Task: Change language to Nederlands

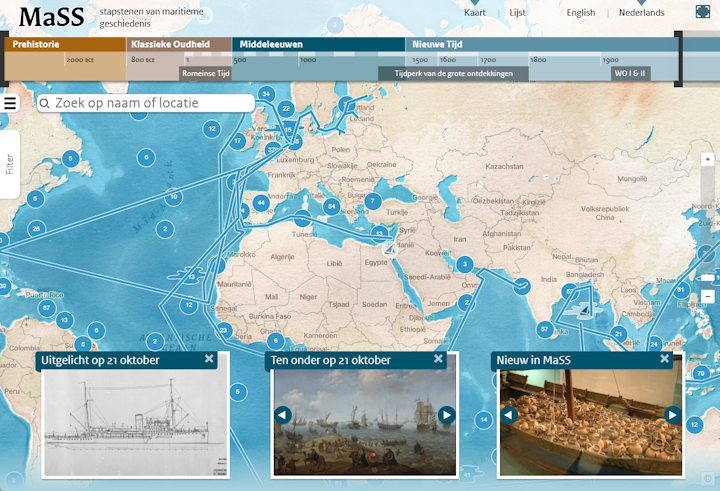Action: tap(641, 13)
